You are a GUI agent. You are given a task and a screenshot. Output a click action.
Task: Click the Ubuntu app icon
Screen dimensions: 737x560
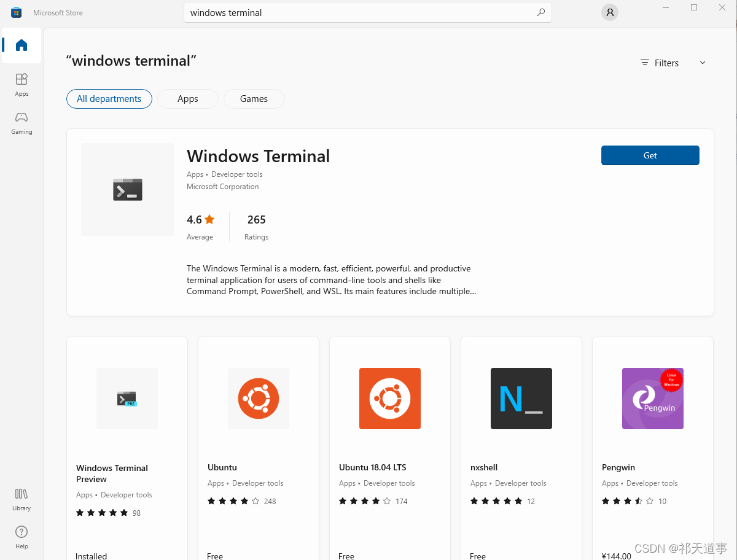coord(259,399)
